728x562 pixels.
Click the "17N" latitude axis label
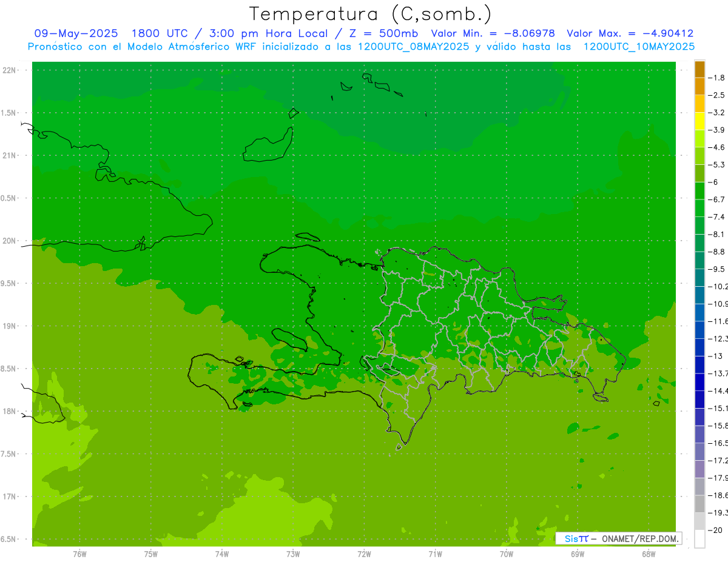click(x=10, y=497)
